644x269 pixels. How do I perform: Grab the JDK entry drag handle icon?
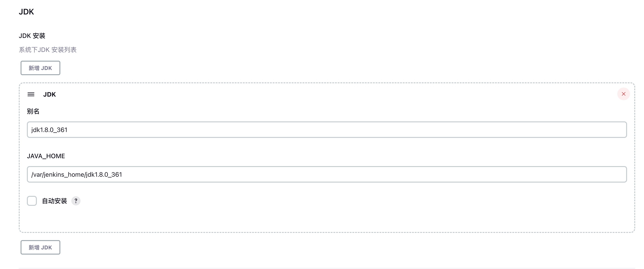click(x=31, y=94)
